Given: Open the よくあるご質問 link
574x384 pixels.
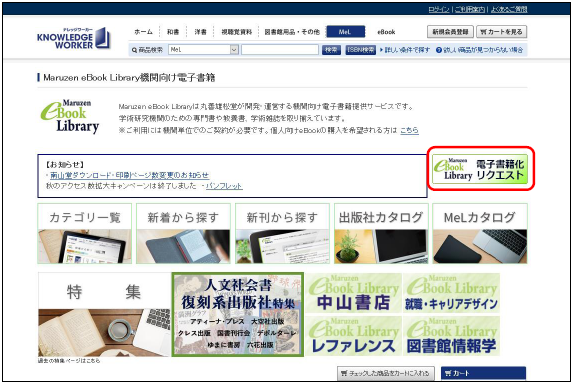Looking at the screenshot, I should 509,9.
